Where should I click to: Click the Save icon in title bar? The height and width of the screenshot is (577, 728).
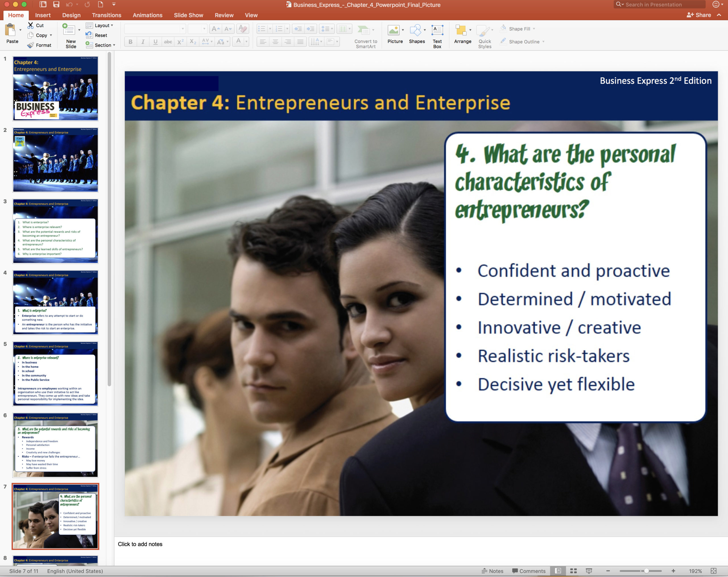pos(56,4)
